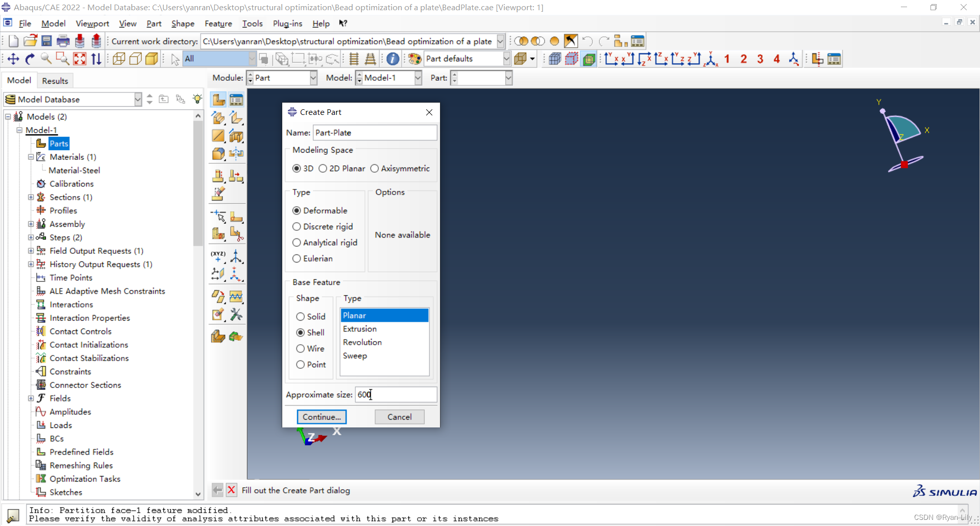Select the Point base shape
This screenshot has height=526, width=980.
point(311,365)
